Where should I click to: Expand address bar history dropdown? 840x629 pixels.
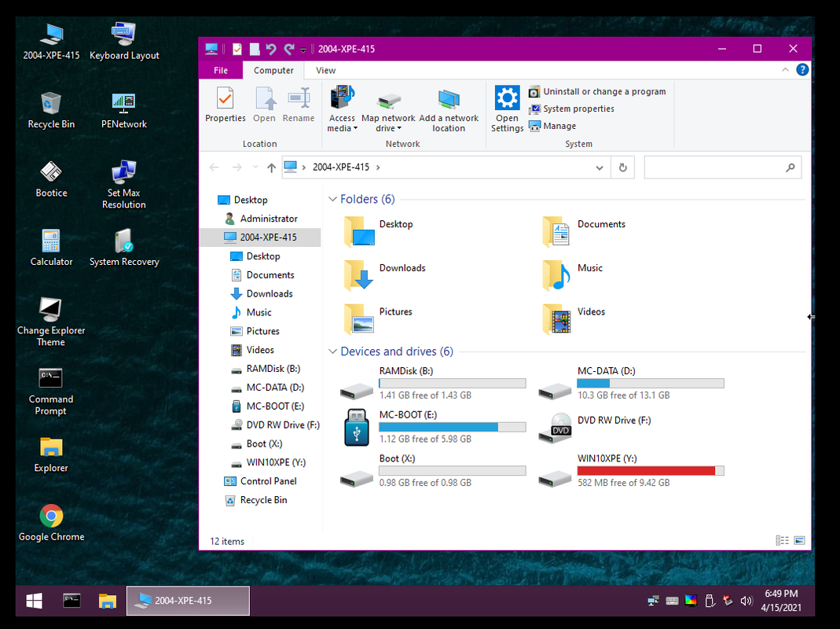point(600,167)
